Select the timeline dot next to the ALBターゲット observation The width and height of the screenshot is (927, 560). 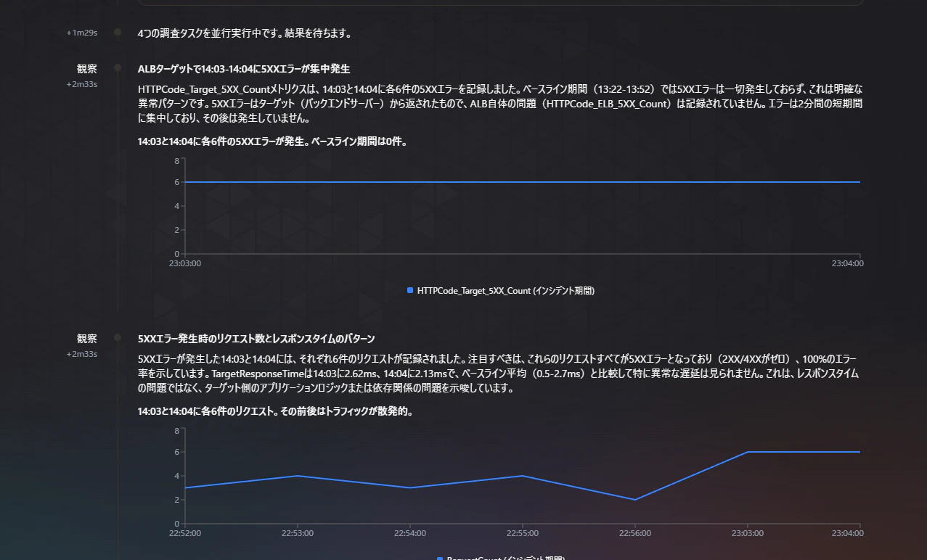(117, 68)
